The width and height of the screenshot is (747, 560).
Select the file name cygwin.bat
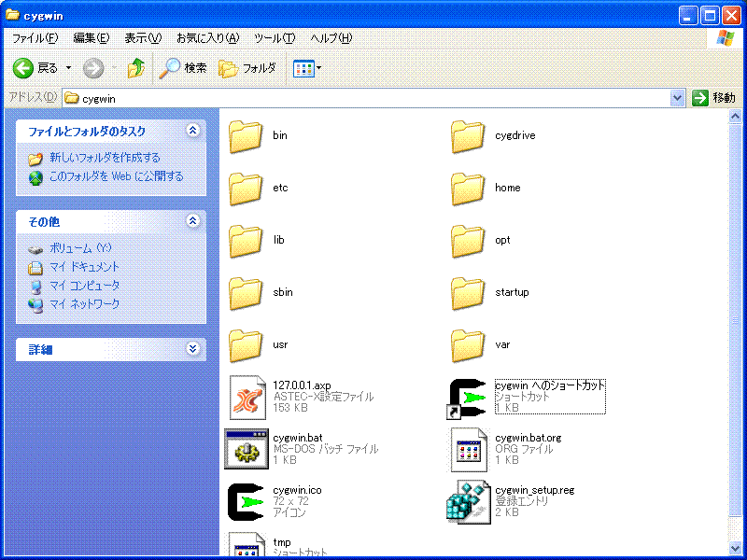(298, 438)
